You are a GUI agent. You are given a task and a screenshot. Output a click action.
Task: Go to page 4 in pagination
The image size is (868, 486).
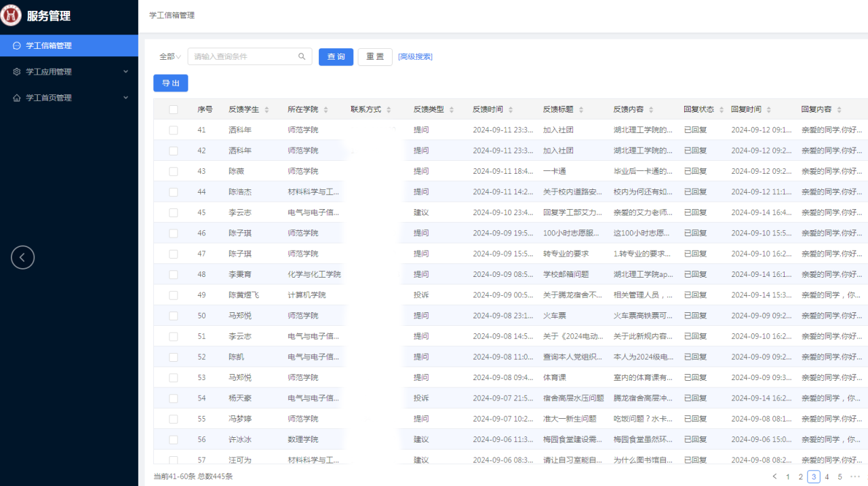point(827,477)
